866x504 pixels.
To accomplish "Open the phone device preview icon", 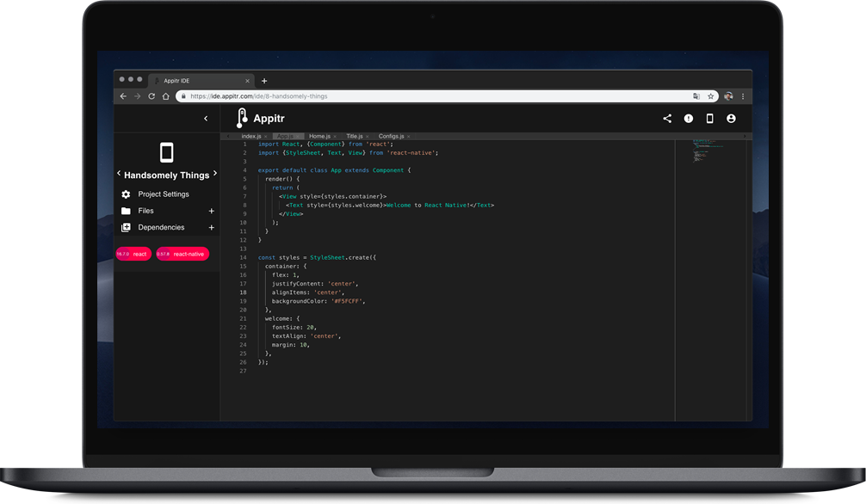I will (709, 118).
